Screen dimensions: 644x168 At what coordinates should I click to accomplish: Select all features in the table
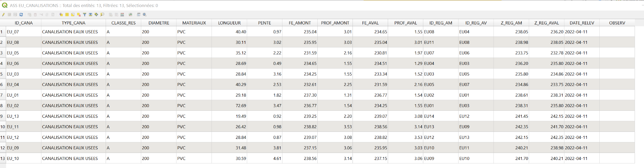point(67,15)
